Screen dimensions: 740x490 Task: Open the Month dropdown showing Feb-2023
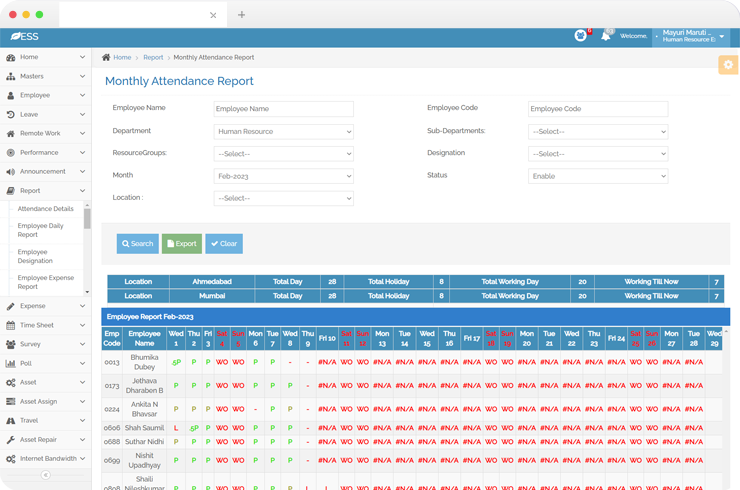284,176
